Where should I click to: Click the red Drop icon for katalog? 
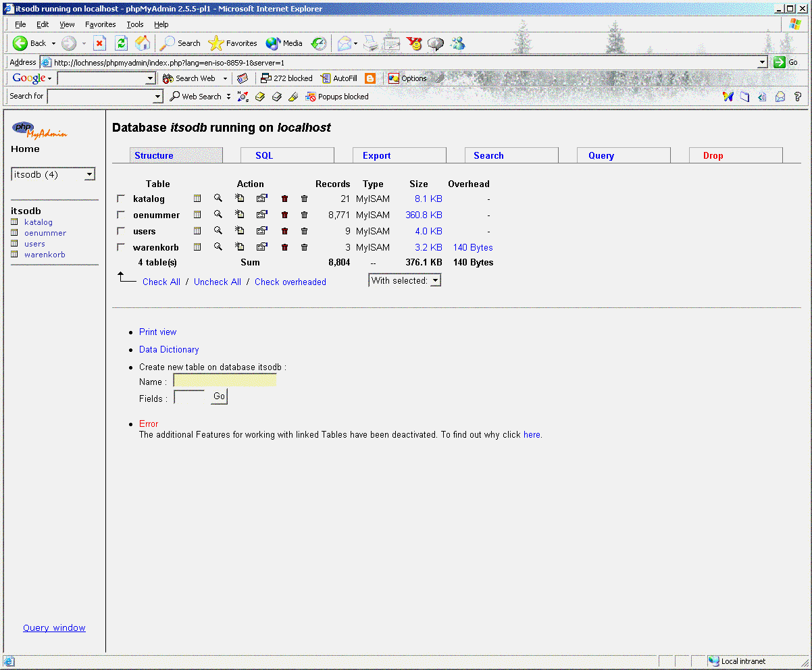[284, 199]
